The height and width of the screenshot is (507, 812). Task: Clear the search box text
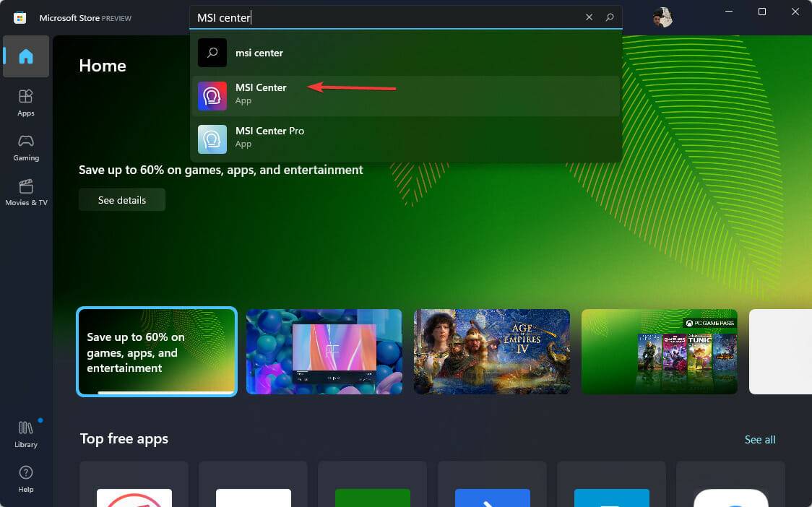coord(589,17)
